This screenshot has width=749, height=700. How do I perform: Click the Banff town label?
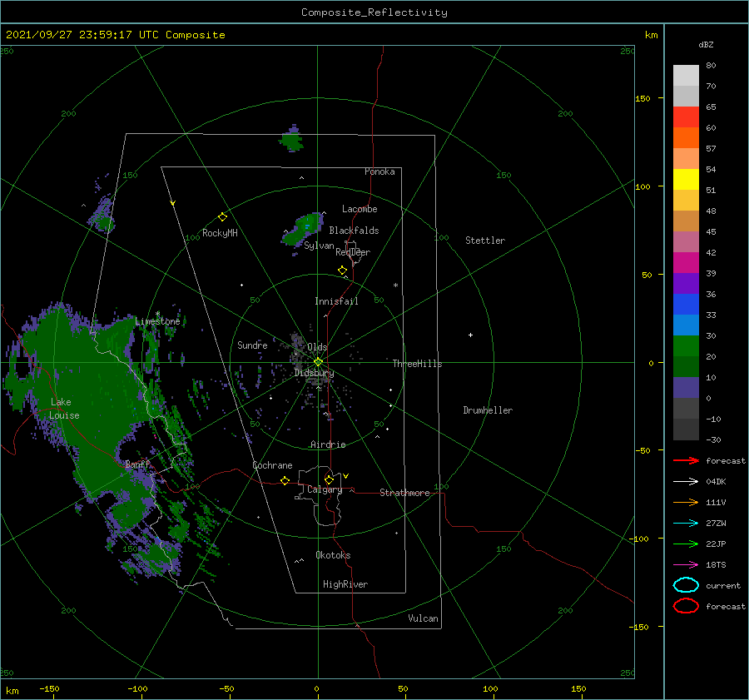[x=137, y=464]
